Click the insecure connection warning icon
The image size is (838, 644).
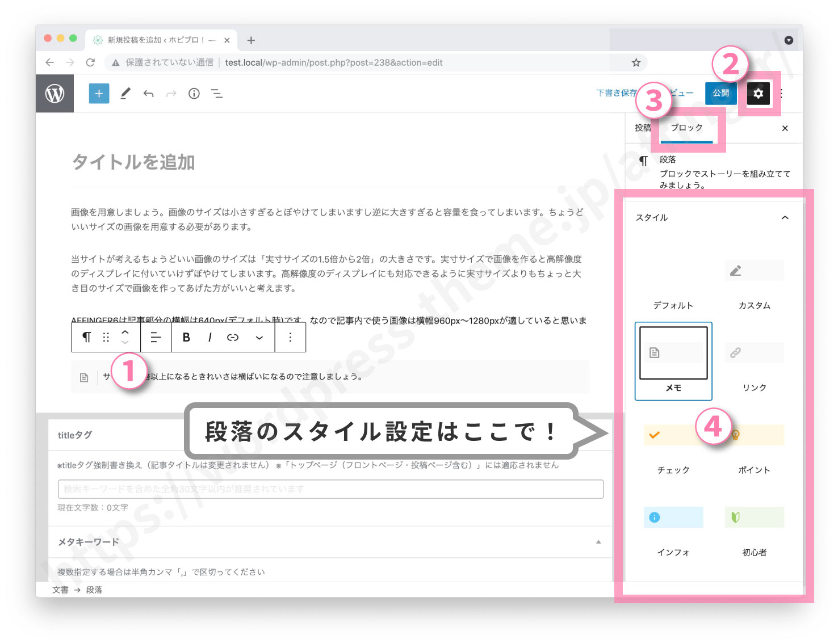116,62
